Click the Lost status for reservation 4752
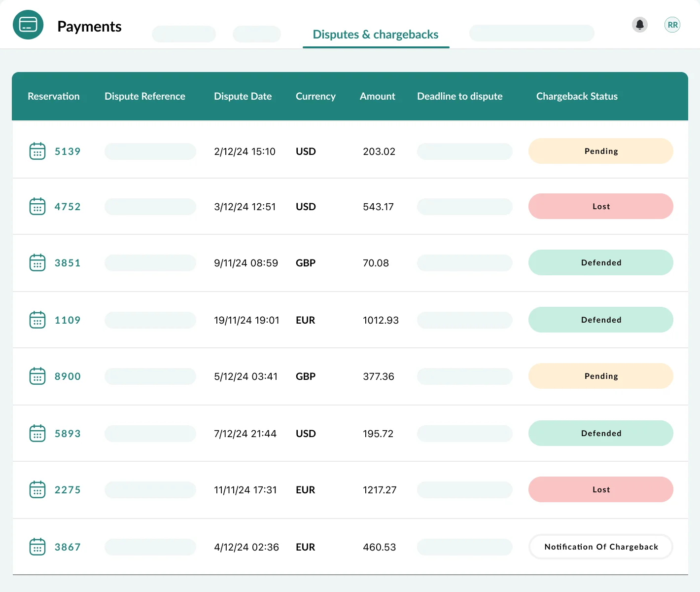700x592 pixels. tap(600, 206)
